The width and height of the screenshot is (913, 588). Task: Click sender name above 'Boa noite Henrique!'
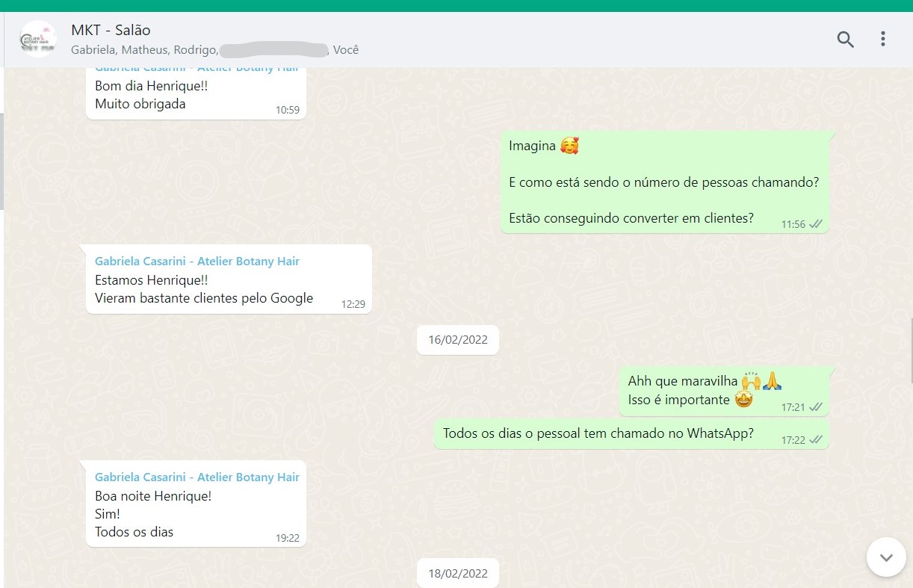197,477
